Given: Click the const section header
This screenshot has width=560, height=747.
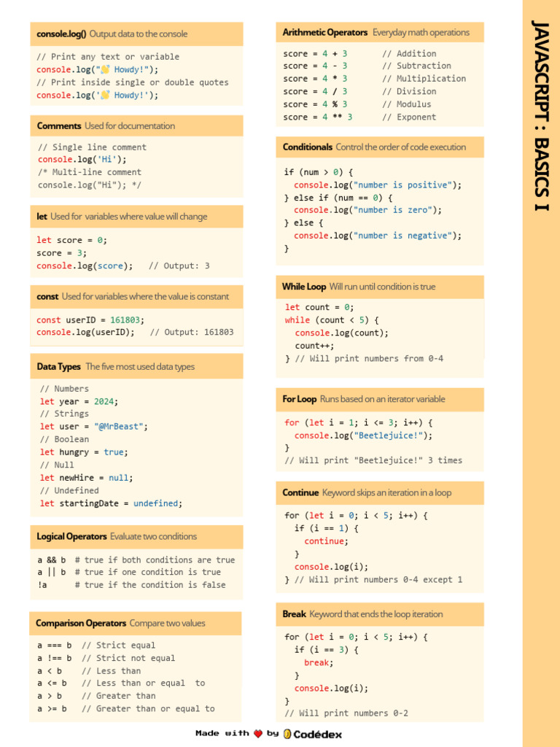Looking at the screenshot, I should click(x=48, y=296).
